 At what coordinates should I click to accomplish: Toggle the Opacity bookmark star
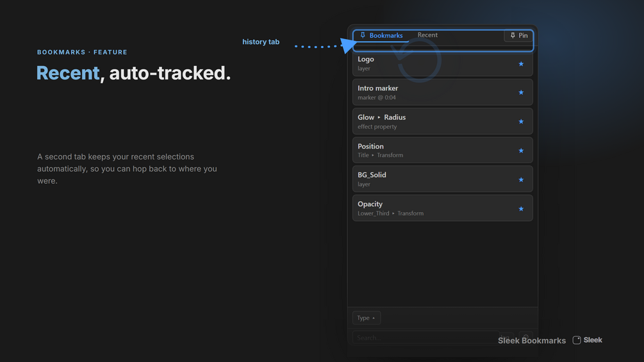[x=521, y=209]
